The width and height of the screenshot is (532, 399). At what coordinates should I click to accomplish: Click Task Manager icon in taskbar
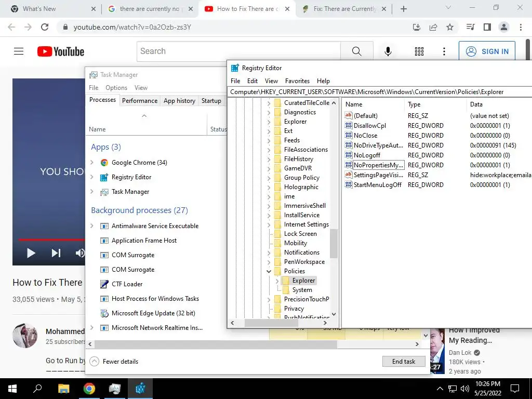pyautogui.click(x=115, y=389)
